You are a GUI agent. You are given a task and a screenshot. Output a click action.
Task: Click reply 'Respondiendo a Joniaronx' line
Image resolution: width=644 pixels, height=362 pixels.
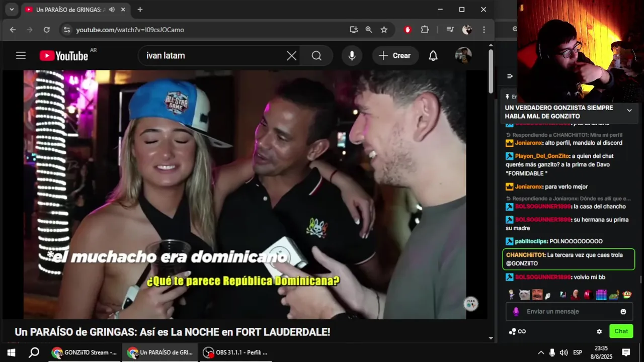point(568,199)
